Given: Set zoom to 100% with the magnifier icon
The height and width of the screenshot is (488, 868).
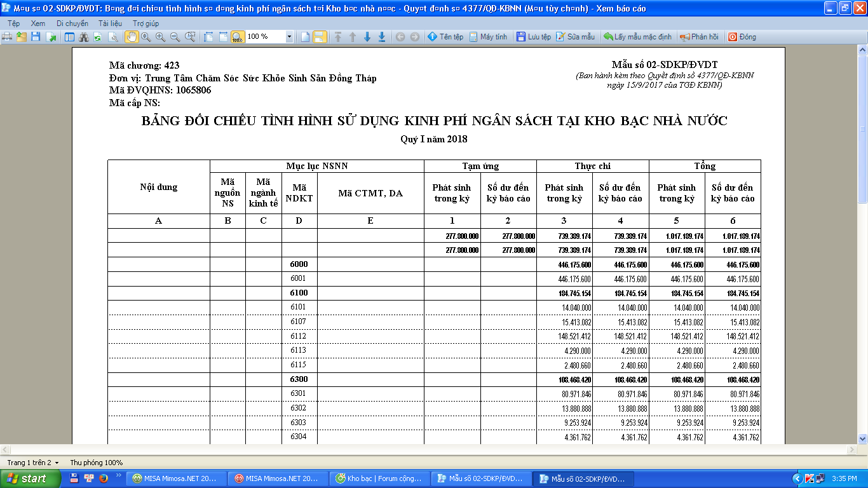Looking at the screenshot, I should coord(238,37).
